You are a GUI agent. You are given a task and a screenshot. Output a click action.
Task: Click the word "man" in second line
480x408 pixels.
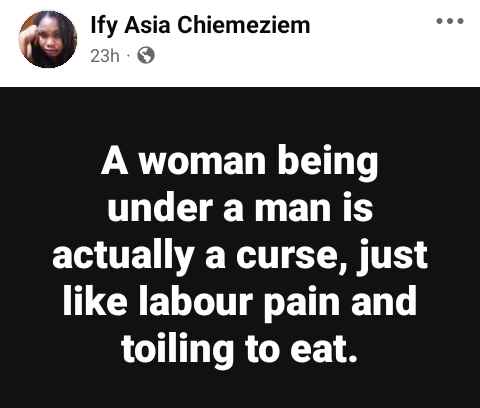[x=292, y=210]
